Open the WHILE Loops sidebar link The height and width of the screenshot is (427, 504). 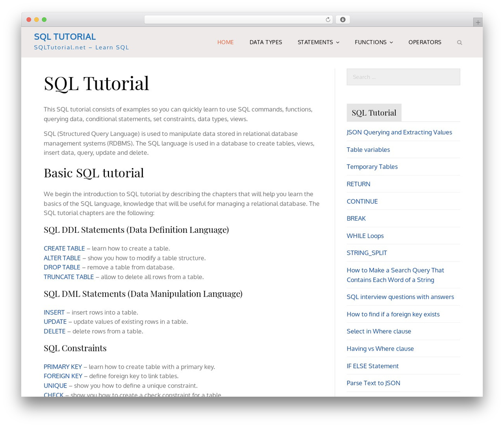[x=365, y=236]
